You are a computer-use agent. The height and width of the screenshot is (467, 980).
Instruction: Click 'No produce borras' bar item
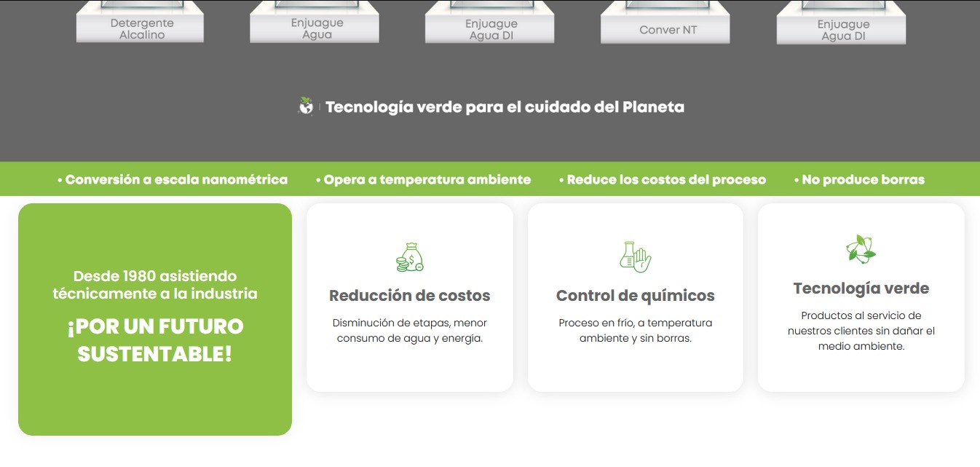859,179
